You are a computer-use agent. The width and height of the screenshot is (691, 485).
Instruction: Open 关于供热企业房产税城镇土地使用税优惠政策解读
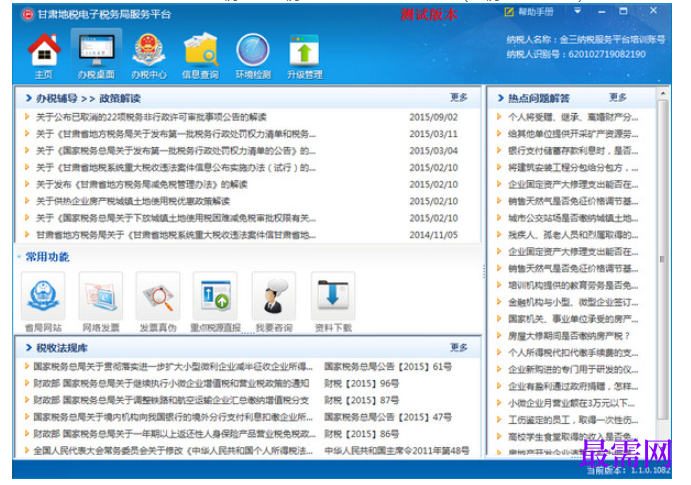(133, 201)
